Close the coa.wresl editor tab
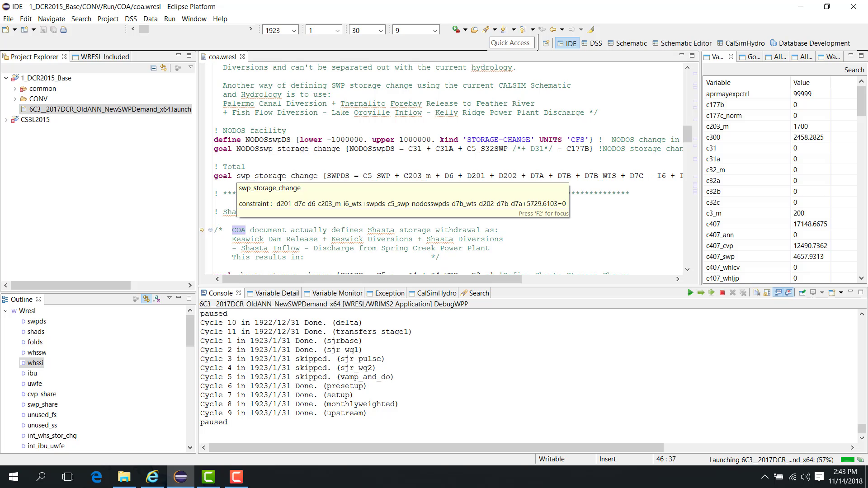 click(x=242, y=56)
